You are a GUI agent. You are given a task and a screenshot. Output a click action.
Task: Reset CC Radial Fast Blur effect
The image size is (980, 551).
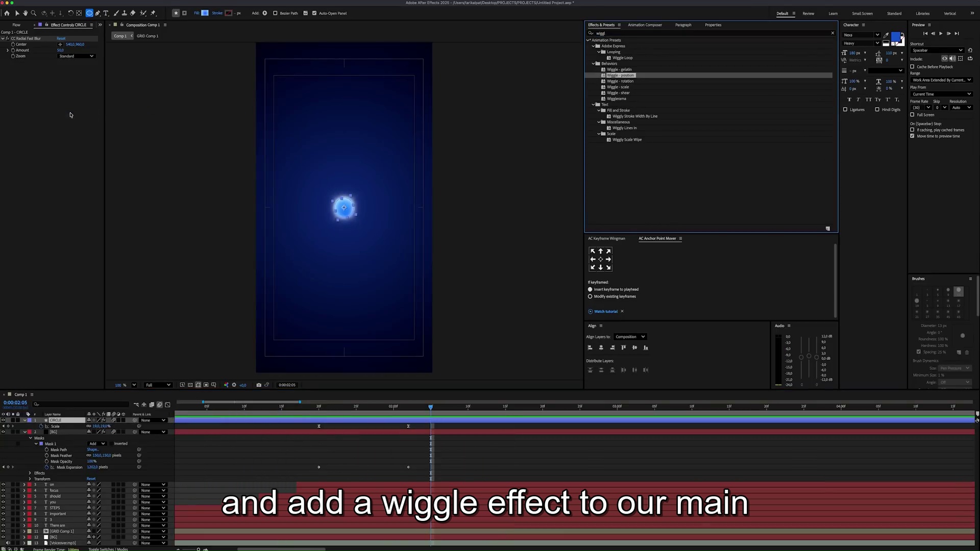pos(61,39)
